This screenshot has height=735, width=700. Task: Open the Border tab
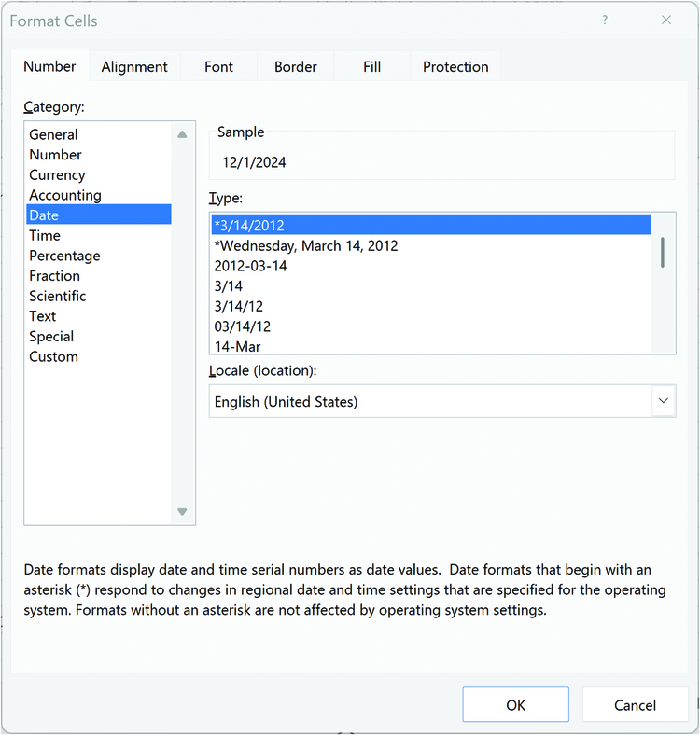click(296, 66)
